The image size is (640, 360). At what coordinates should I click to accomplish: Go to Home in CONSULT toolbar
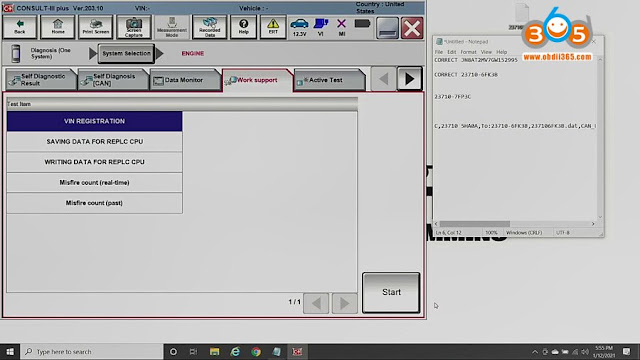(x=58, y=27)
